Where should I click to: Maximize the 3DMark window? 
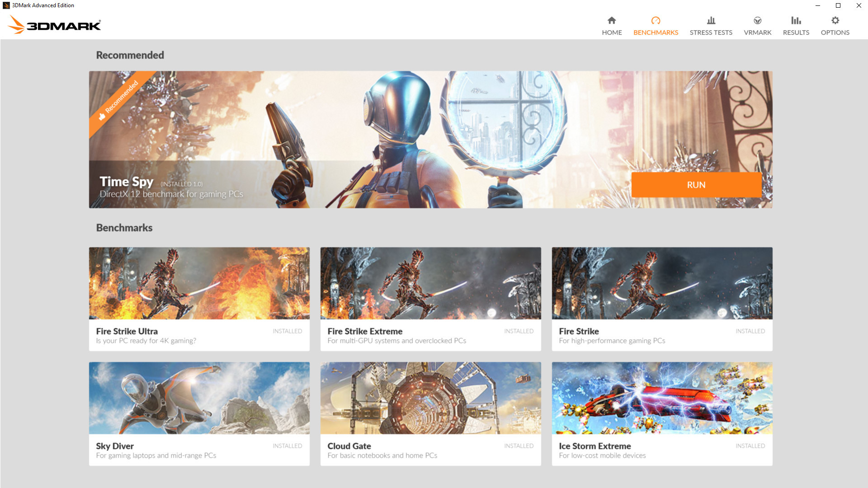[838, 5]
